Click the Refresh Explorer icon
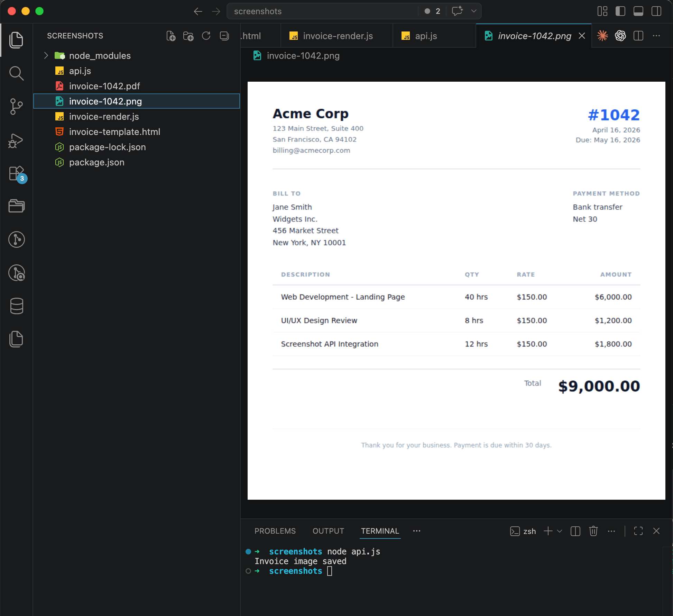This screenshot has height=616, width=673. pyautogui.click(x=206, y=36)
